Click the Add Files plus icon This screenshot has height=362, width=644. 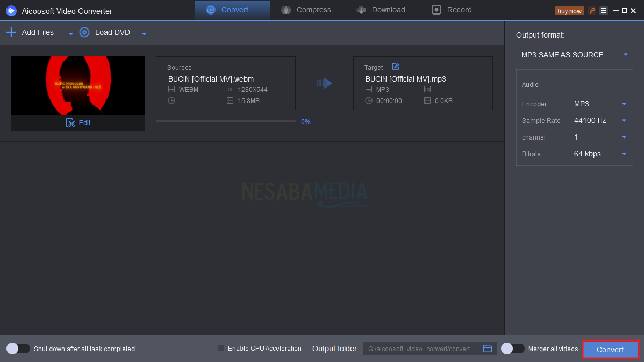[x=11, y=32]
